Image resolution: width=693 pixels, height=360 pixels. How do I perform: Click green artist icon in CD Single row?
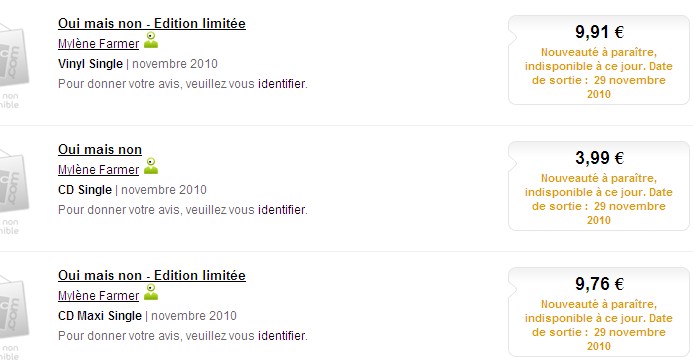tap(151, 166)
